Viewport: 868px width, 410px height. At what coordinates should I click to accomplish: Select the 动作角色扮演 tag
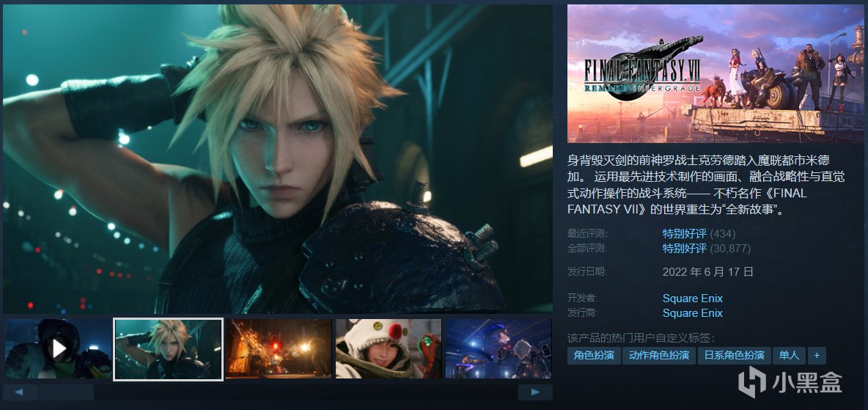(x=659, y=356)
